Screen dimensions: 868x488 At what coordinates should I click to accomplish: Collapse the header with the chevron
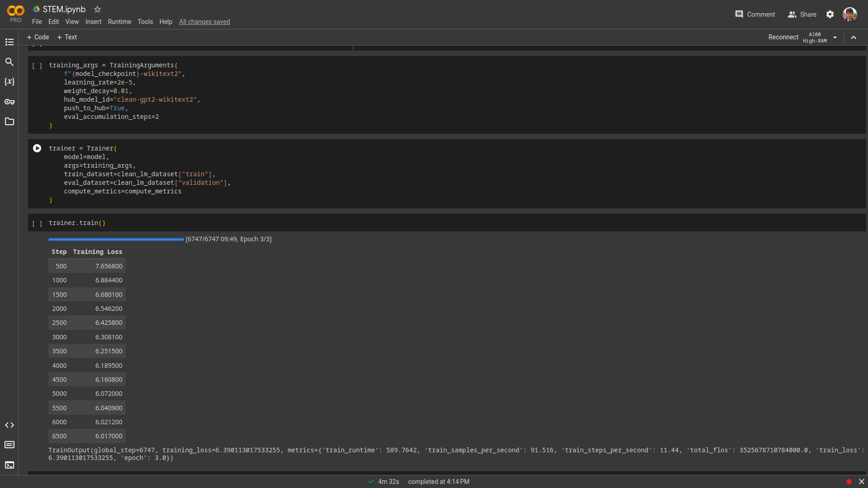tap(854, 38)
